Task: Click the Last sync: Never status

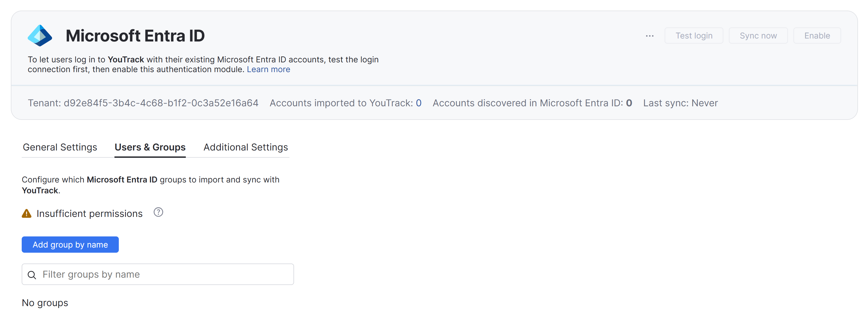Action: coord(680,103)
